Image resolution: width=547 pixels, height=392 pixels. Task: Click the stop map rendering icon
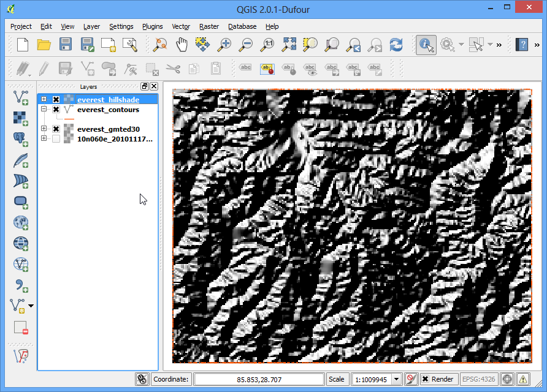click(x=411, y=379)
